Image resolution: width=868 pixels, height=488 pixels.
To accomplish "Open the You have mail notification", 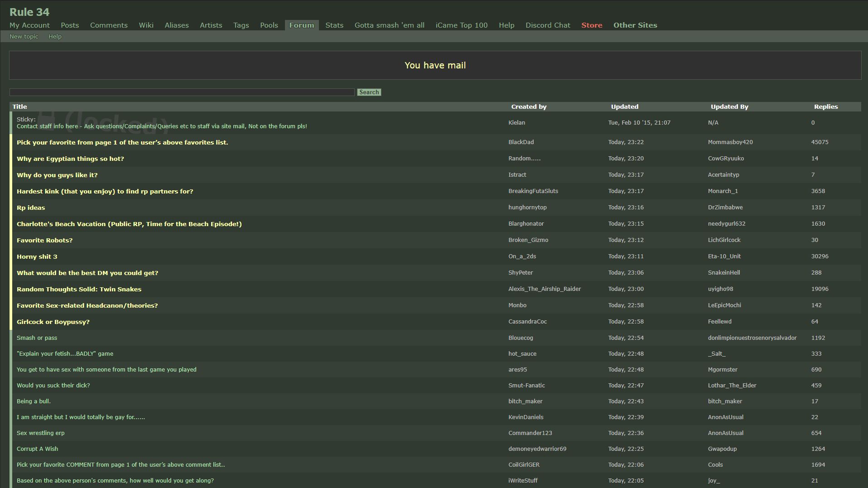I will point(435,65).
